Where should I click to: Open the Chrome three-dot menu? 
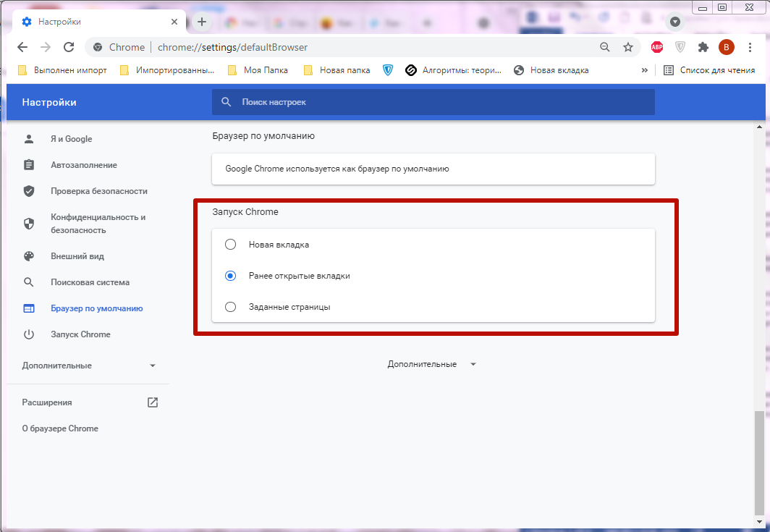pos(749,47)
